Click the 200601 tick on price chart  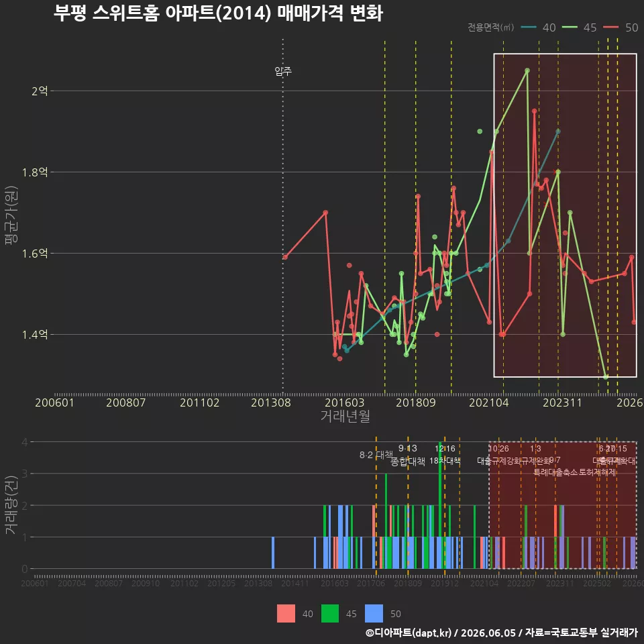pos(54,402)
